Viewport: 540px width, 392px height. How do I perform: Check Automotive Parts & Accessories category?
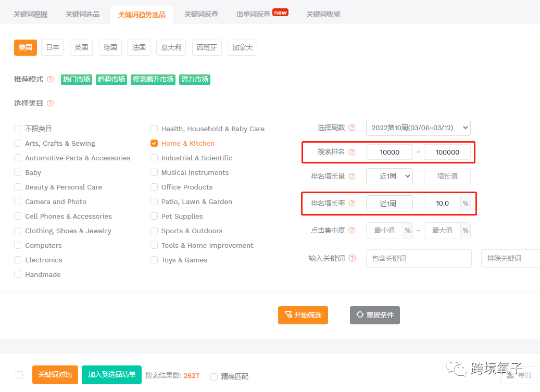click(18, 158)
